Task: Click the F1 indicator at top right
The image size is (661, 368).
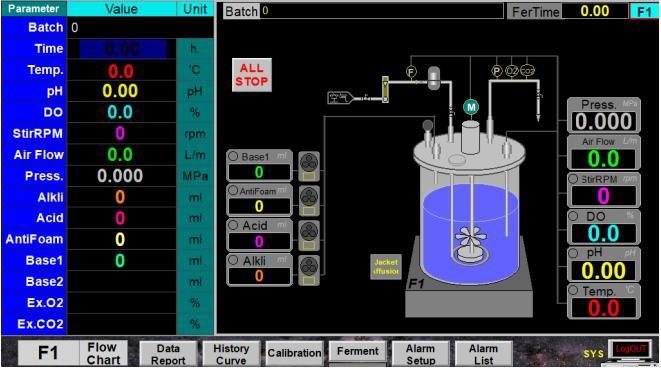Action: [x=644, y=11]
